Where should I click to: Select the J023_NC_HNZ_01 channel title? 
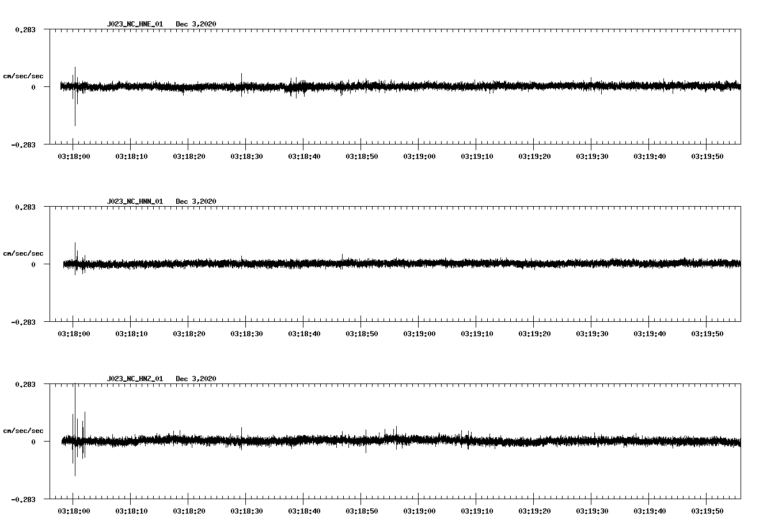click(134, 379)
